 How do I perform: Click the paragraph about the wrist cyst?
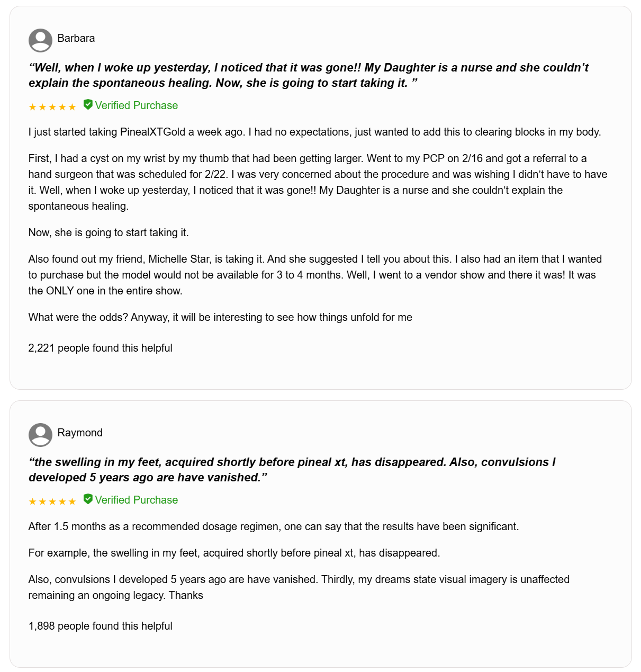pos(318,182)
